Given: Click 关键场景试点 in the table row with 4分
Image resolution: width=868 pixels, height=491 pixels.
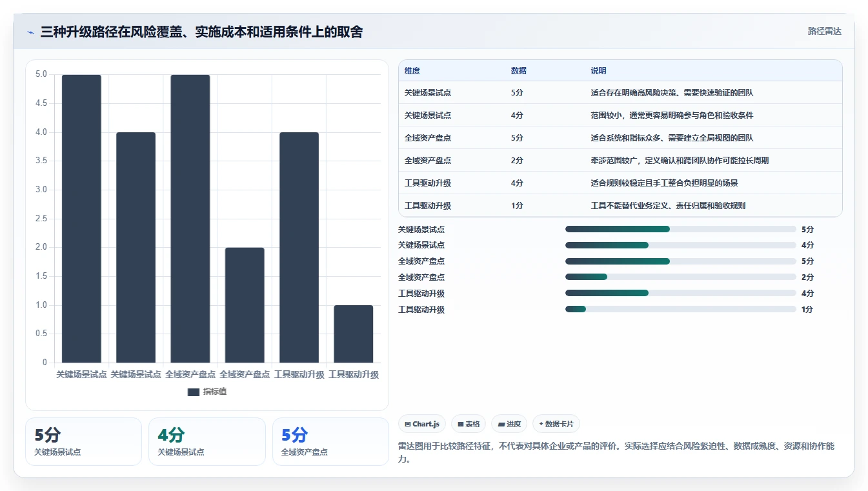Looking at the screenshot, I should coord(428,115).
